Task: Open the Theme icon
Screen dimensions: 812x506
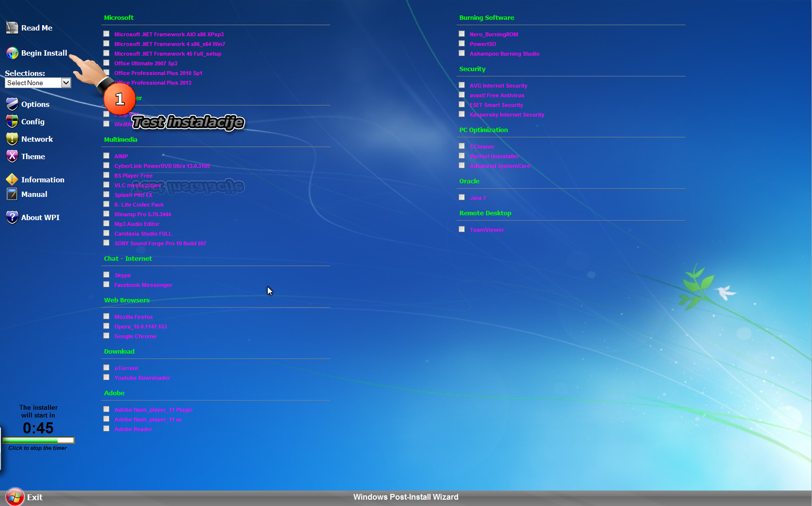Action: [12, 157]
